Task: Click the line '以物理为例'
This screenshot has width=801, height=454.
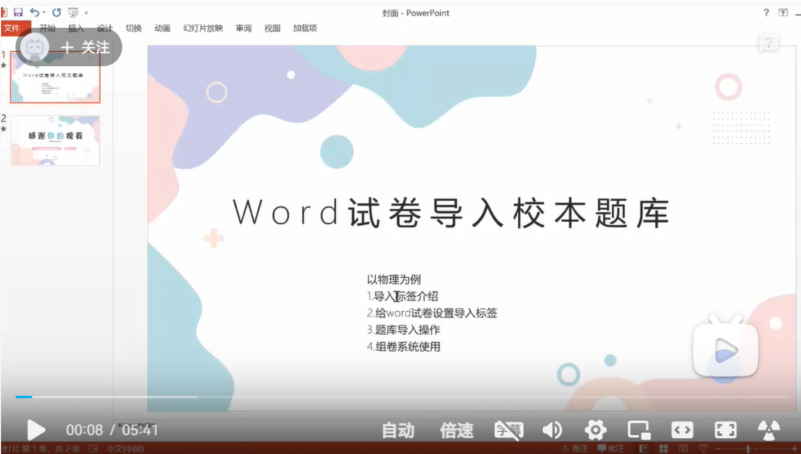Action: coord(394,279)
